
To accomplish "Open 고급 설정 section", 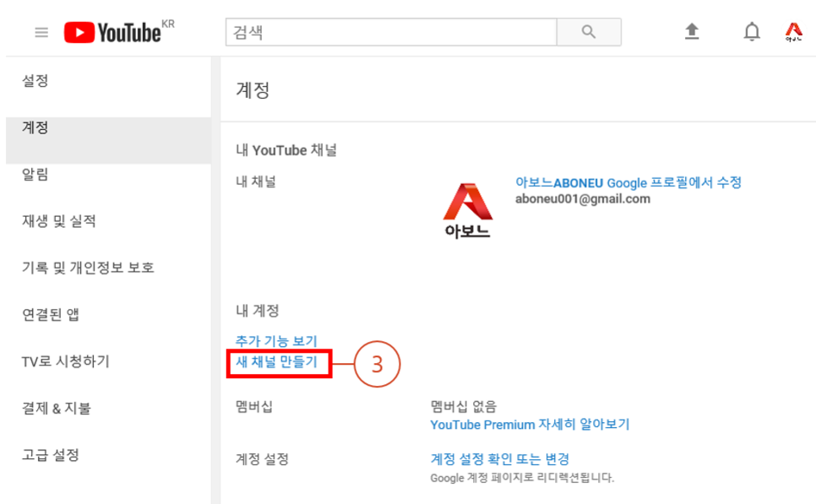I will click(51, 454).
